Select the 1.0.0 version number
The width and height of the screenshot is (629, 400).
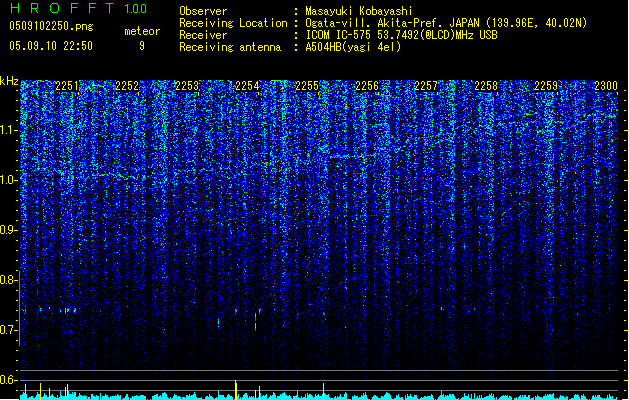[x=136, y=8]
